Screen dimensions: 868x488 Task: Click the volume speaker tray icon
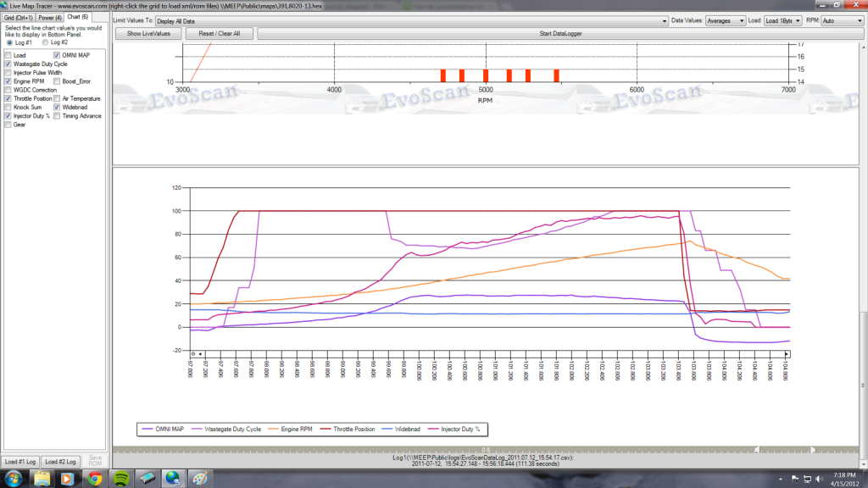coord(820,480)
